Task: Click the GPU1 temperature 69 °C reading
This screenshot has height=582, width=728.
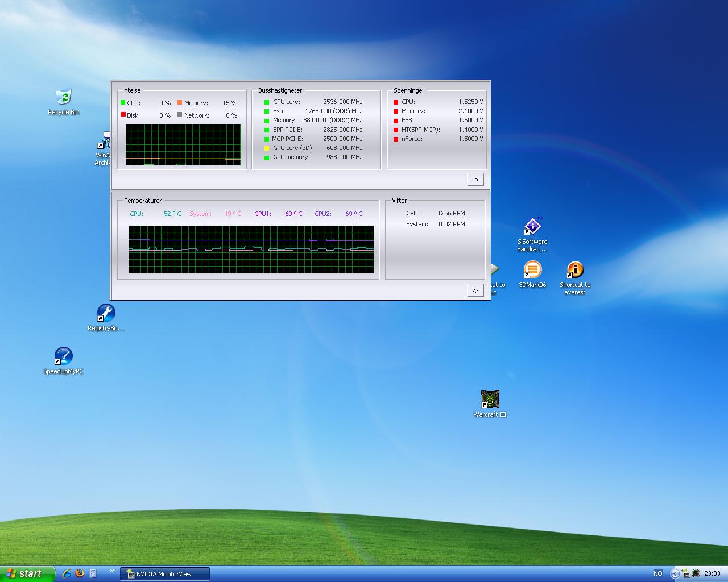Action: (293, 214)
